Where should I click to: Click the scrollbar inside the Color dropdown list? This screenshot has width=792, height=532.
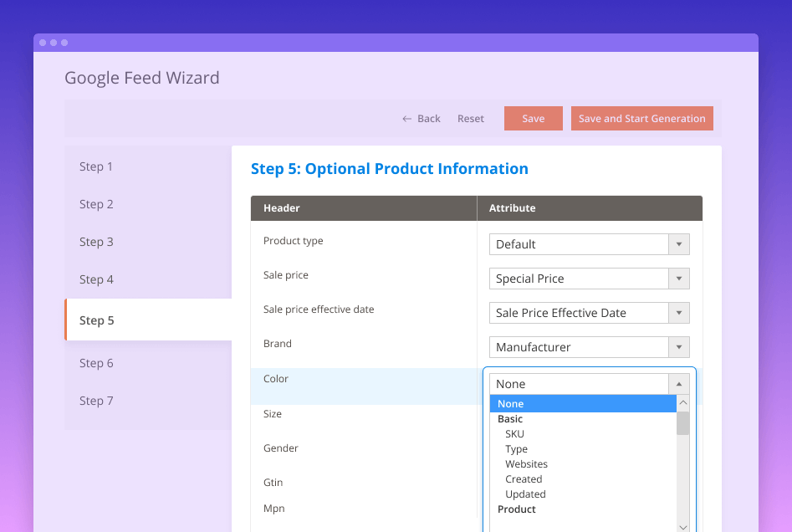tap(682, 425)
